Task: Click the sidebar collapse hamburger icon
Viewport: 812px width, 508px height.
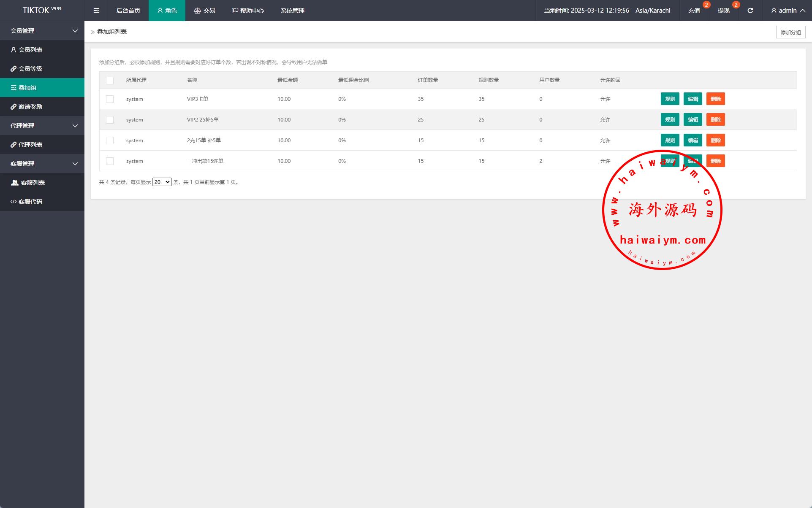Action: [x=96, y=11]
